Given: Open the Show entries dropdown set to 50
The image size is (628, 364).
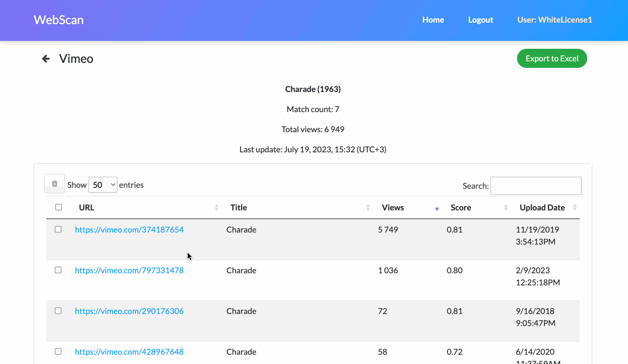Looking at the screenshot, I should coord(103,185).
